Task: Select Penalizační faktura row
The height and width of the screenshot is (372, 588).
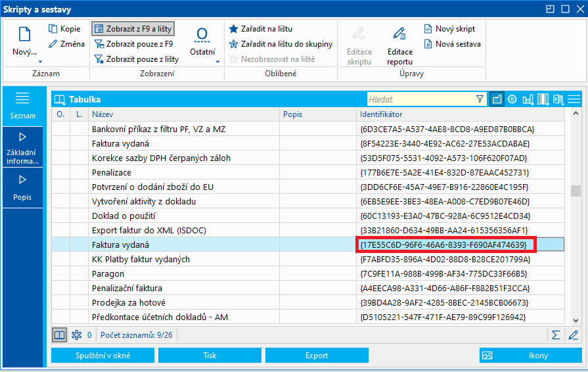Action: pos(308,288)
